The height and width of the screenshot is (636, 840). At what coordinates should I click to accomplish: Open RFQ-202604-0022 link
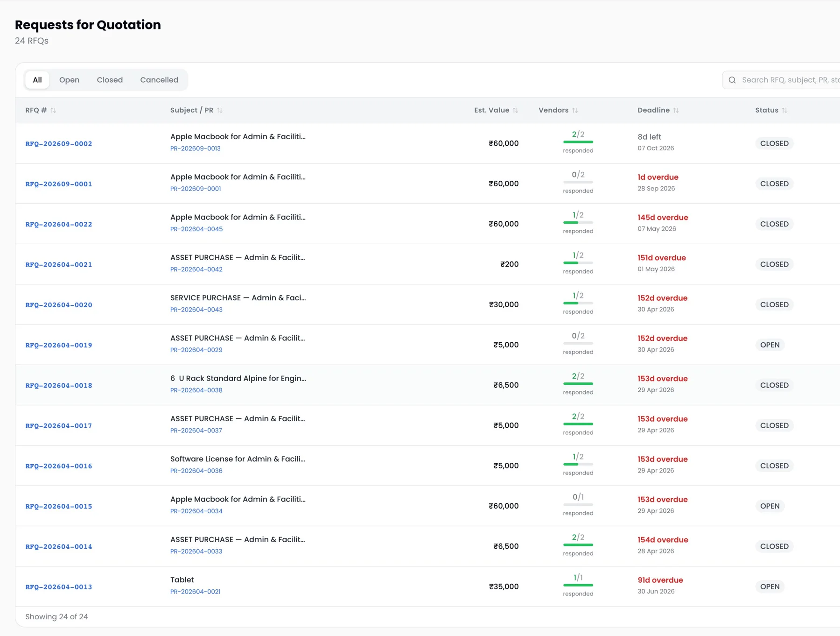coord(59,225)
